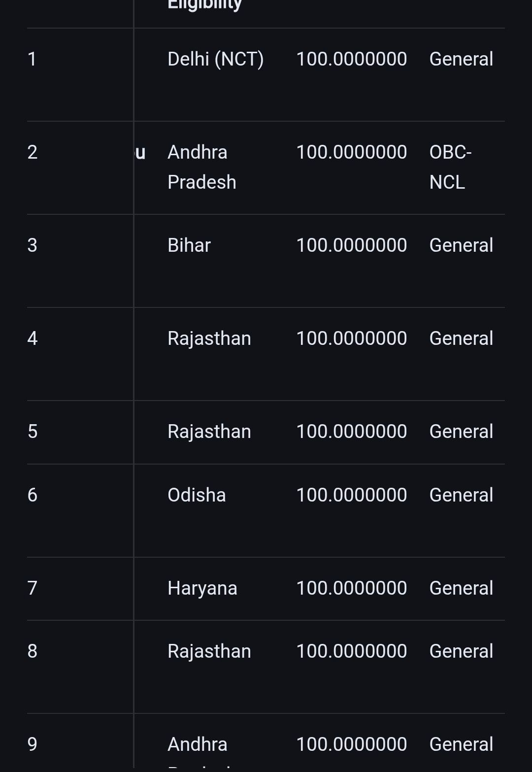Click Rajasthan in the rank 4 row

(209, 338)
